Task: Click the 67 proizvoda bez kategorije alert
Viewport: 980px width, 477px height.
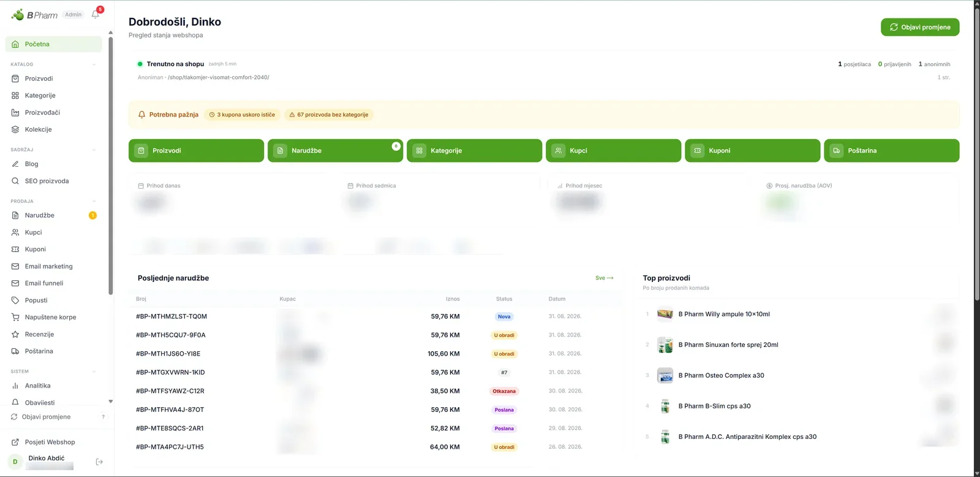Action: (x=329, y=115)
